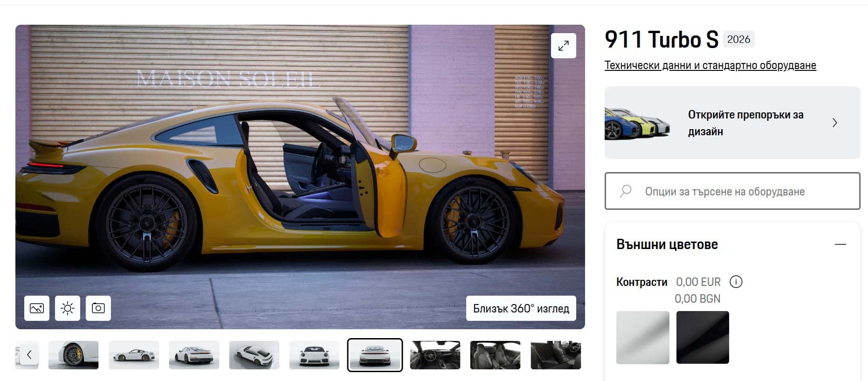This screenshot has height=381, width=868.
Task: Select the front-view car thumbnail
Action: click(x=315, y=355)
